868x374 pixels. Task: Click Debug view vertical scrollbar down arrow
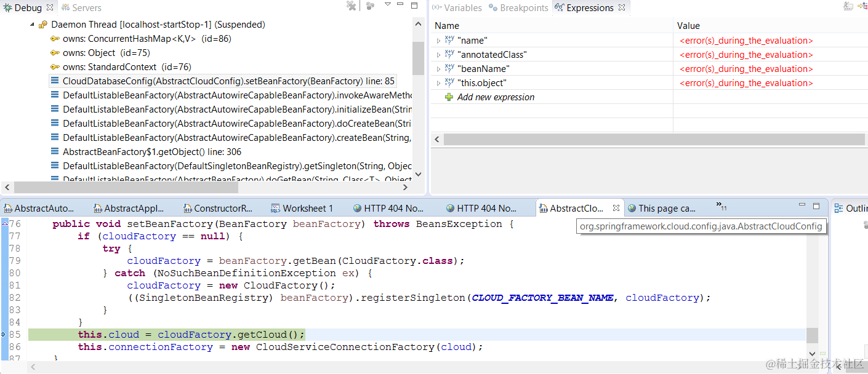tap(419, 174)
